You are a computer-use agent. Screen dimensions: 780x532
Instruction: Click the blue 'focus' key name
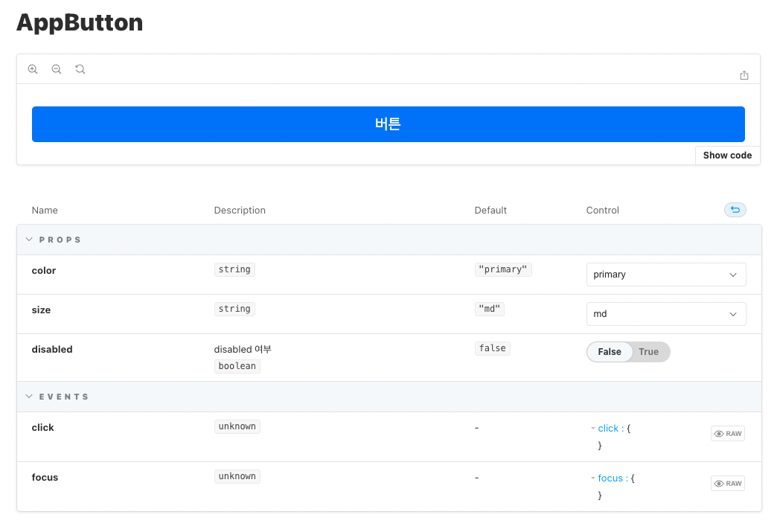click(x=610, y=478)
